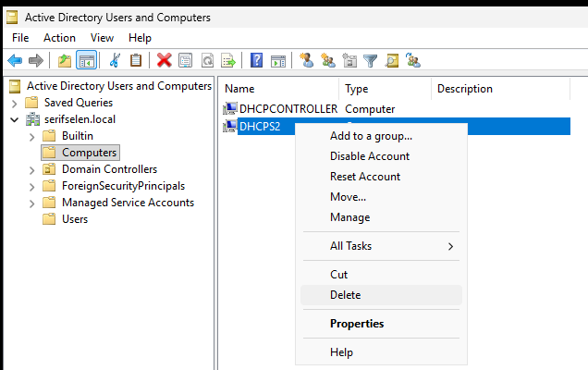Sort by the Description column header
Image resolution: width=588 pixels, height=370 pixels.
point(500,89)
